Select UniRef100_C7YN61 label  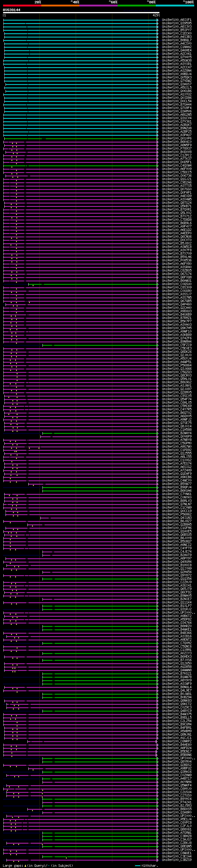(x=176, y=494)
